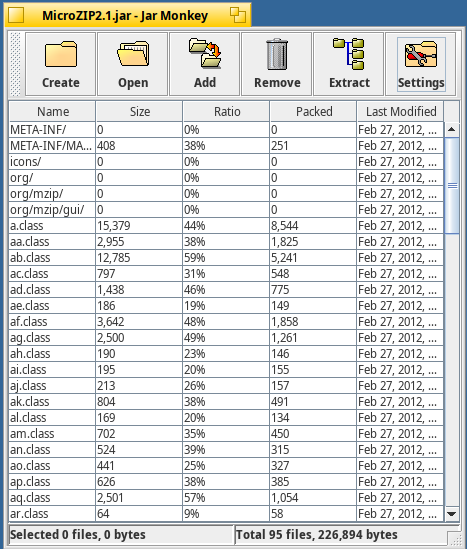Click the Add files toolbar icon
The height and width of the screenshot is (549, 467).
(x=205, y=53)
